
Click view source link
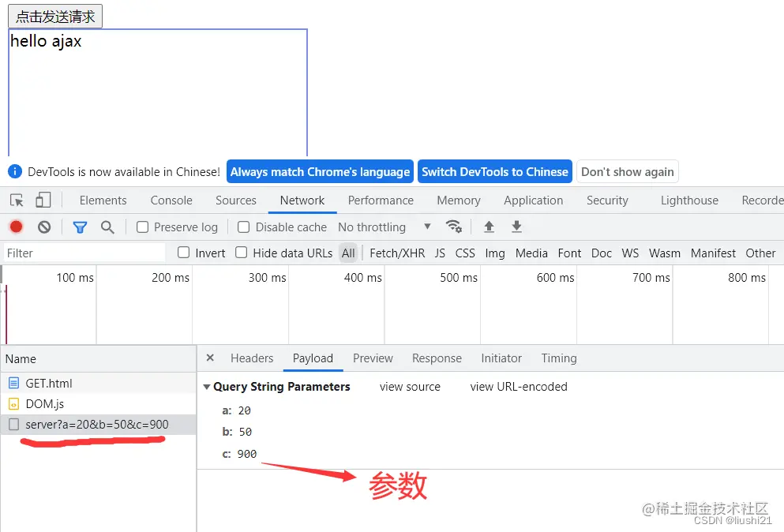pyautogui.click(x=410, y=387)
